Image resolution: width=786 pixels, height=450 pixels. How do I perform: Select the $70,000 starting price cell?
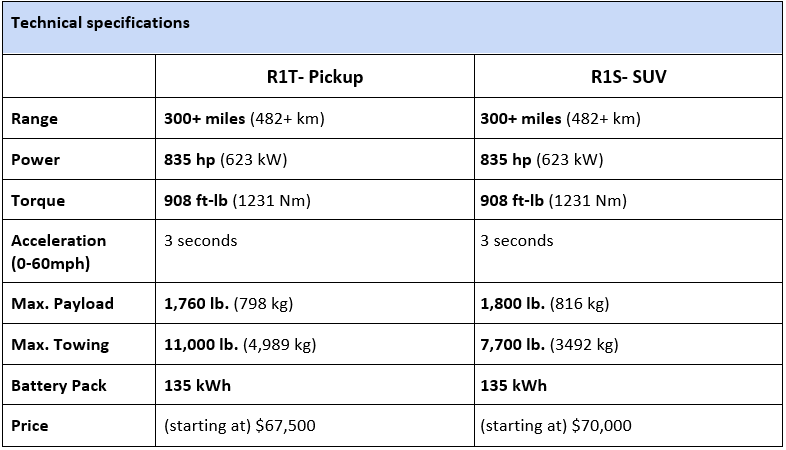[628, 425]
